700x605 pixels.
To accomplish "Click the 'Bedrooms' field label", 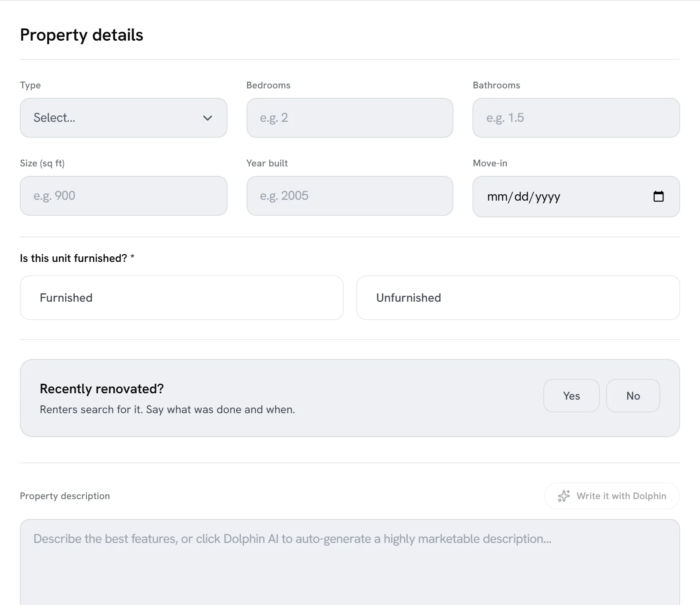I will coord(268,85).
